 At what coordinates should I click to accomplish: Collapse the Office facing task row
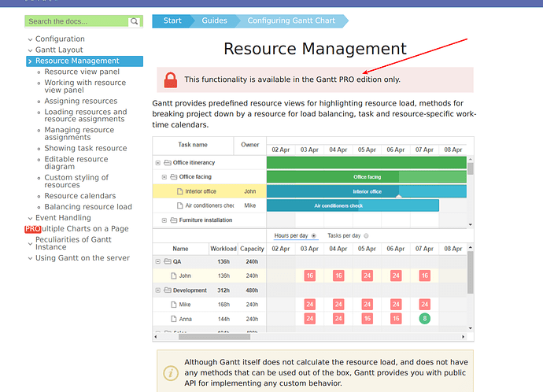click(x=164, y=177)
